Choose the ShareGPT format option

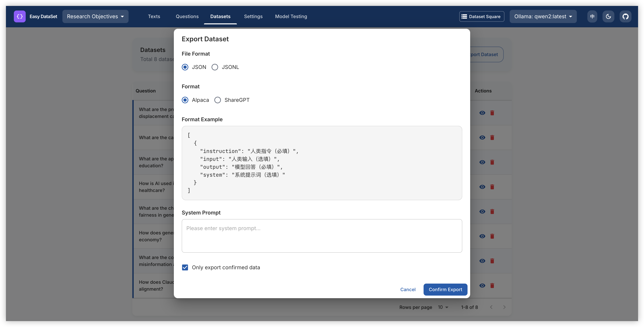(217, 100)
